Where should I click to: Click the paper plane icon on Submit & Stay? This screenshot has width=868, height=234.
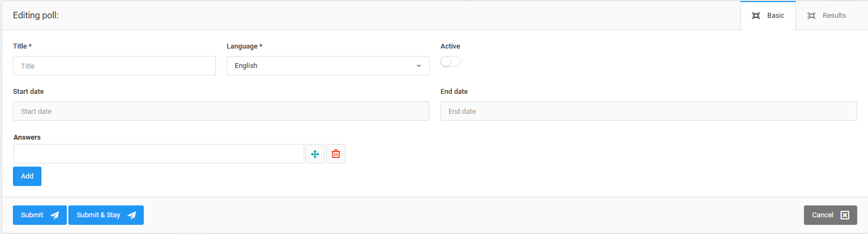[132, 215]
